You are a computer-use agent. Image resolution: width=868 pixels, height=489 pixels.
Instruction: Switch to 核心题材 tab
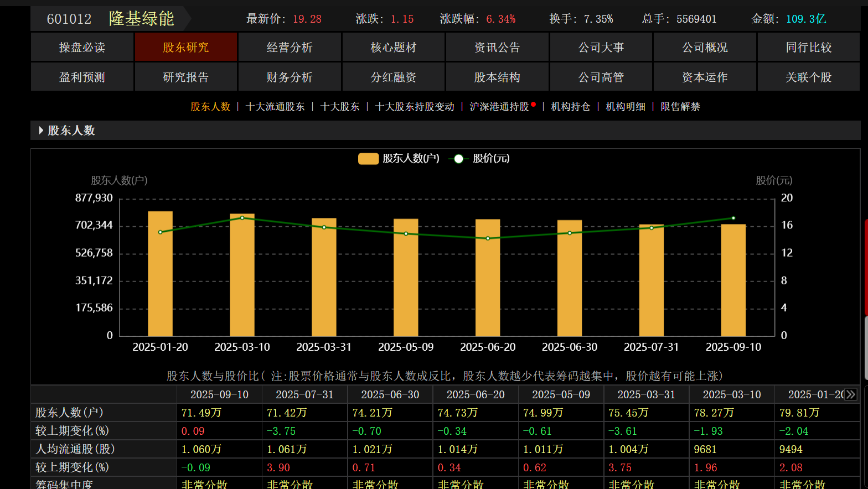[394, 47]
